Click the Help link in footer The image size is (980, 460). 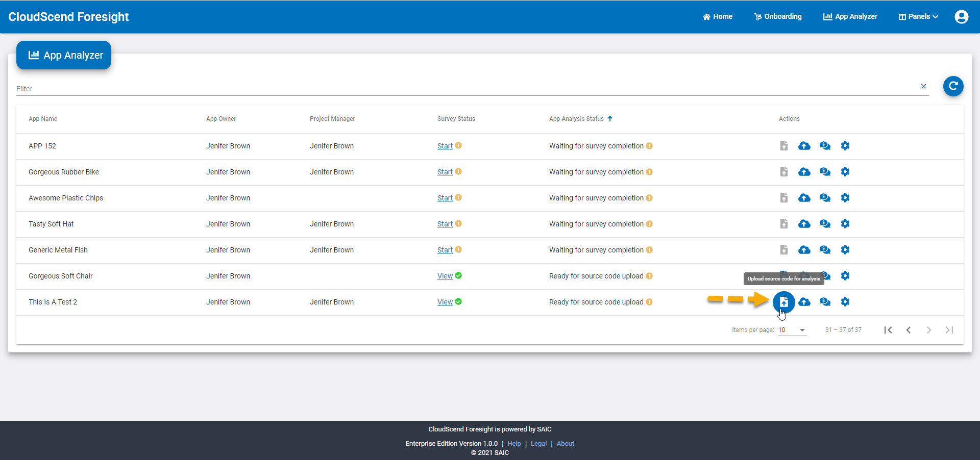coord(514,444)
